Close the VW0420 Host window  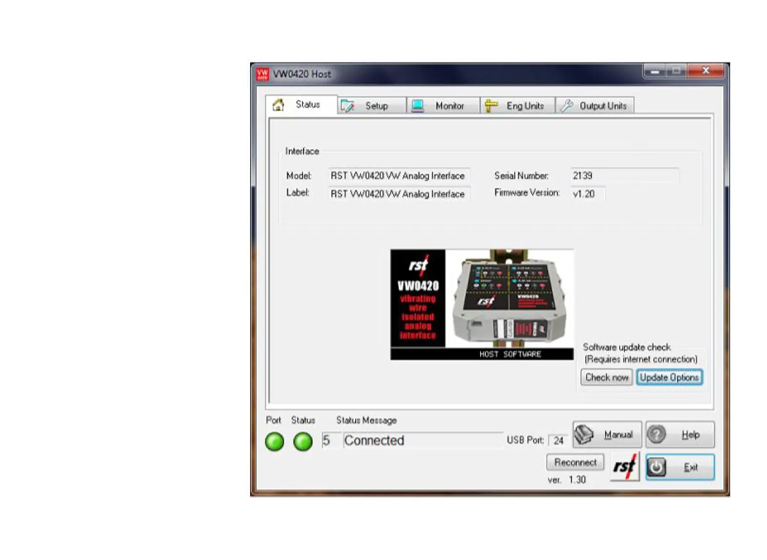click(x=705, y=71)
